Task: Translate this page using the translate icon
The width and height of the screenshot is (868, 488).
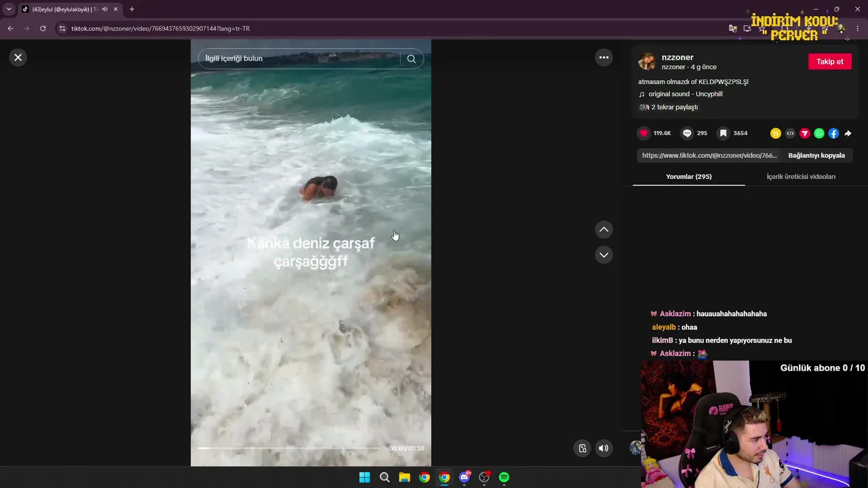Action: [732, 28]
